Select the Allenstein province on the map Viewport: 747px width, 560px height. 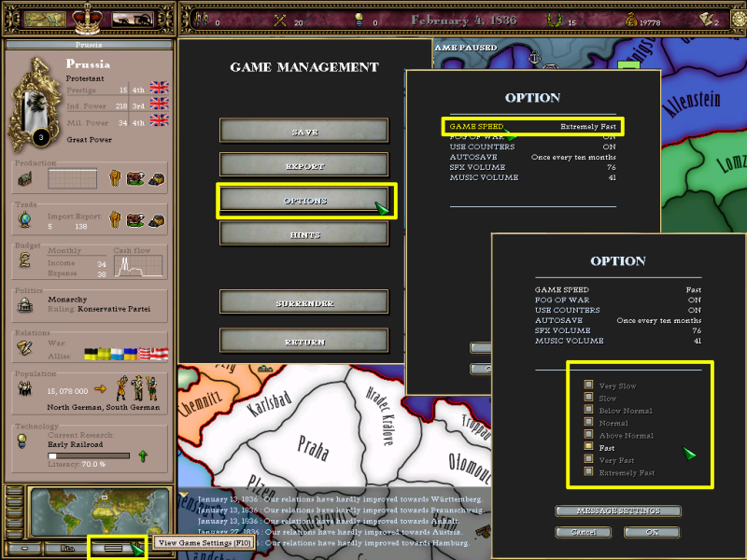point(692,104)
